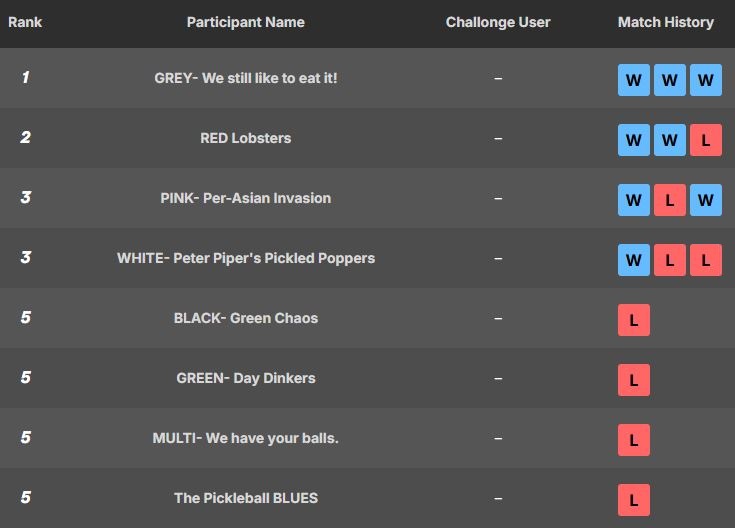The image size is (735, 528).
Task: Open WHITE- Peter Piper's Pickled Poppers
Action: [246, 258]
